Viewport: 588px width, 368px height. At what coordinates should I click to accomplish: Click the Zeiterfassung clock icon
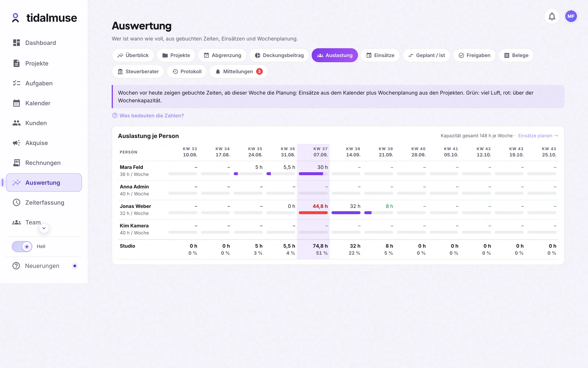[x=17, y=202]
